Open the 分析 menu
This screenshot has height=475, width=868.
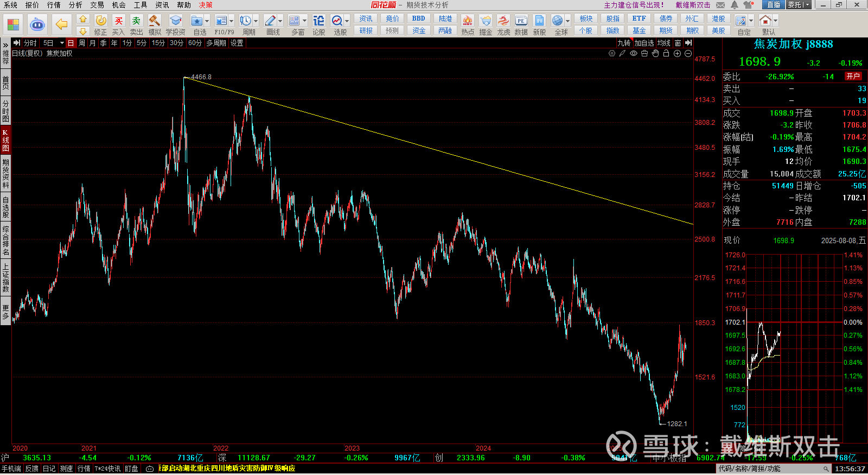(75, 5)
